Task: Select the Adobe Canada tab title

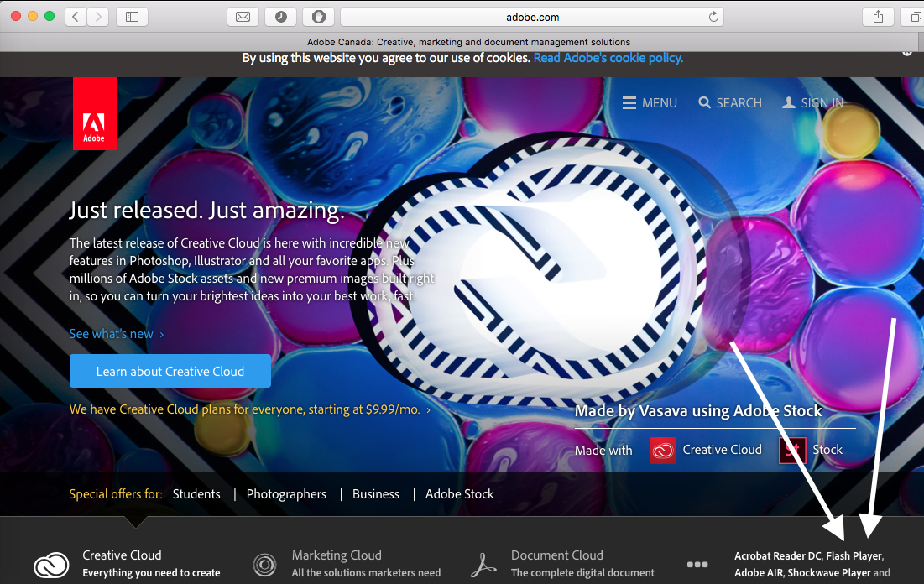Action: coord(468,42)
